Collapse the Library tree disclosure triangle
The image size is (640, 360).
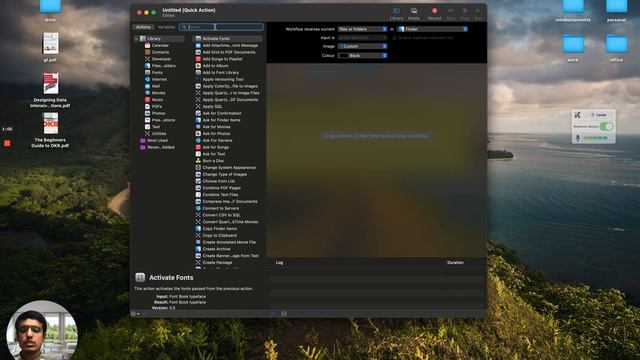[136, 38]
